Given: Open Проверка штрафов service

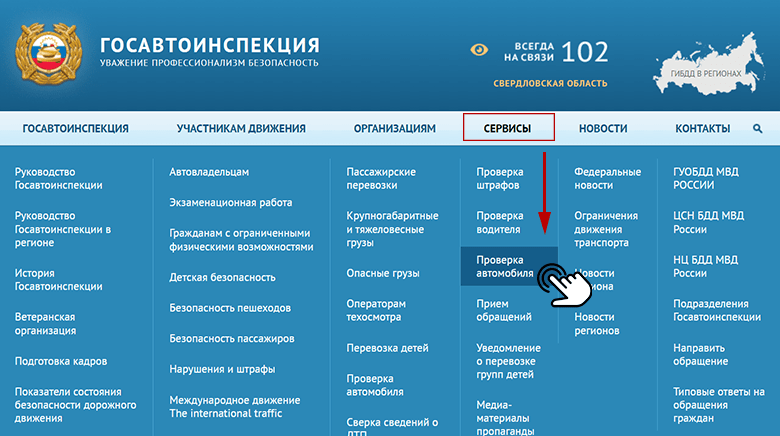Looking at the screenshot, I should [x=500, y=179].
